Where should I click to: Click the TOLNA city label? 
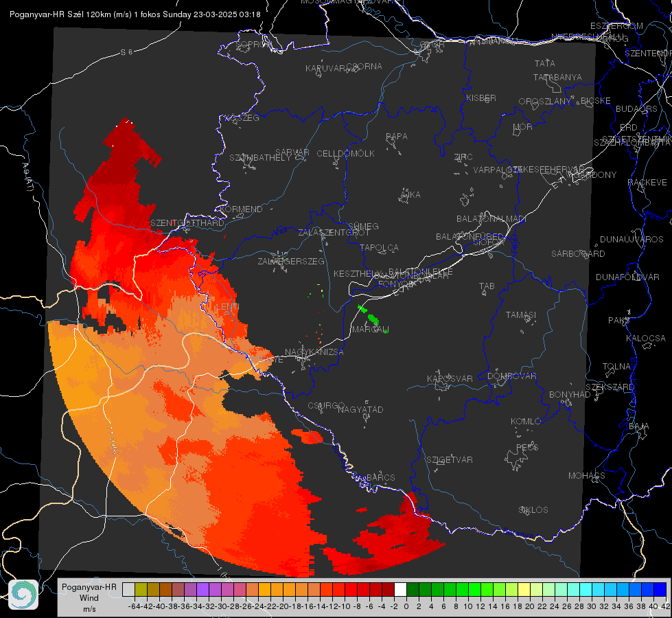tap(616, 366)
